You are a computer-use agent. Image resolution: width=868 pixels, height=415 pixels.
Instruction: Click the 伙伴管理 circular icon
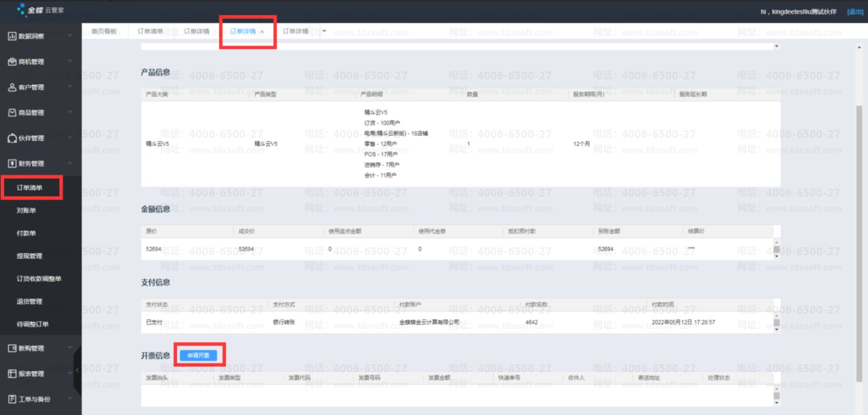pyautogui.click(x=12, y=139)
